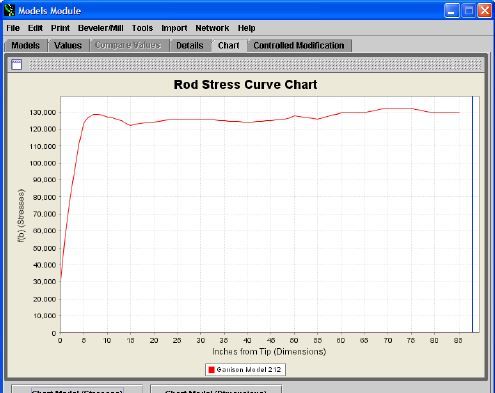Open the File menu
The height and width of the screenshot is (393, 495).
point(13,28)
